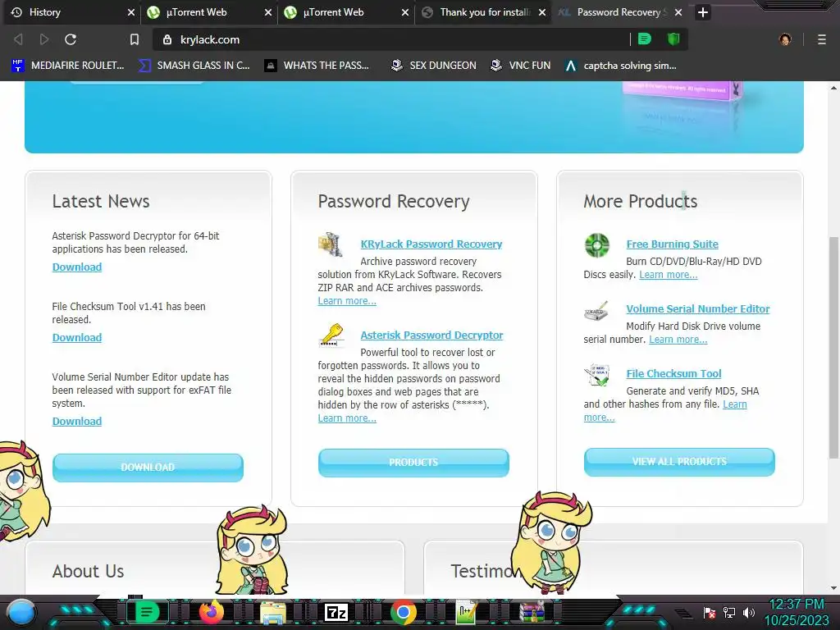Learn more about Volume Serial Number Editor
This screenshot has width=840, height=630.
click(678, 339)
